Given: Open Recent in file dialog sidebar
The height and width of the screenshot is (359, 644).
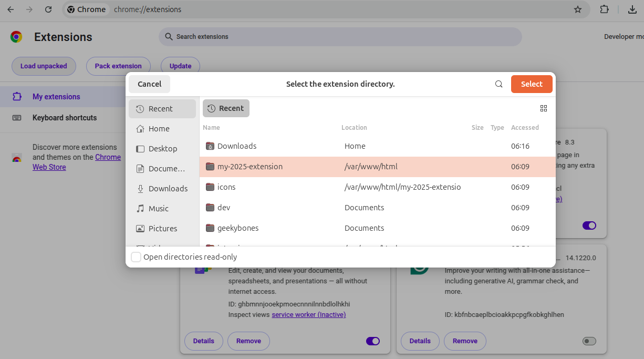Looking at the screenshot, I should click(162, 109).
